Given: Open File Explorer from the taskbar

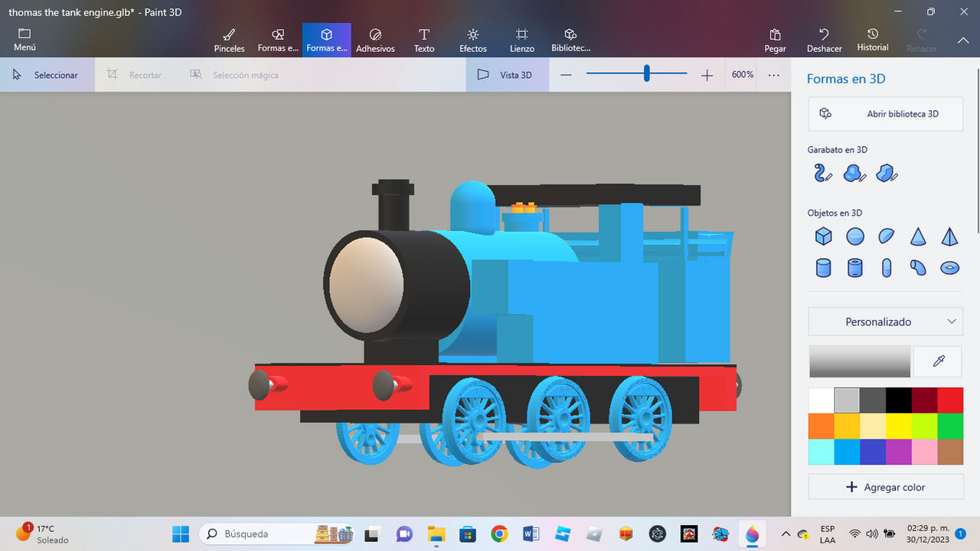Looking at the screenshot, I should [x=436, y=533].
